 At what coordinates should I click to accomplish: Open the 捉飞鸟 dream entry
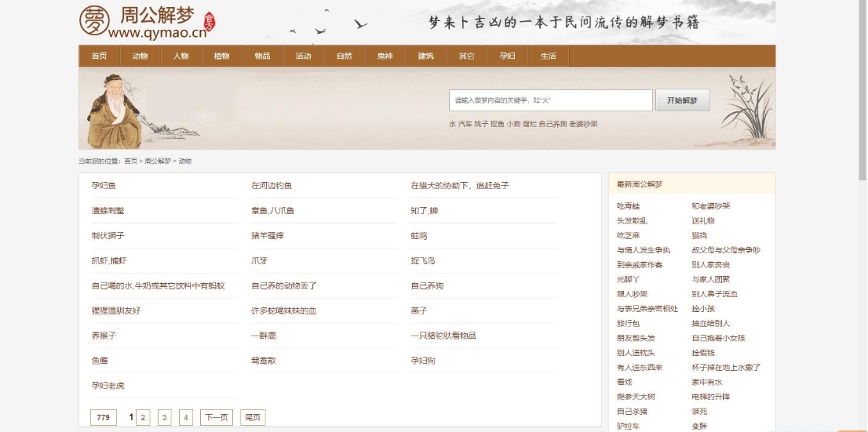pos(423,260)
